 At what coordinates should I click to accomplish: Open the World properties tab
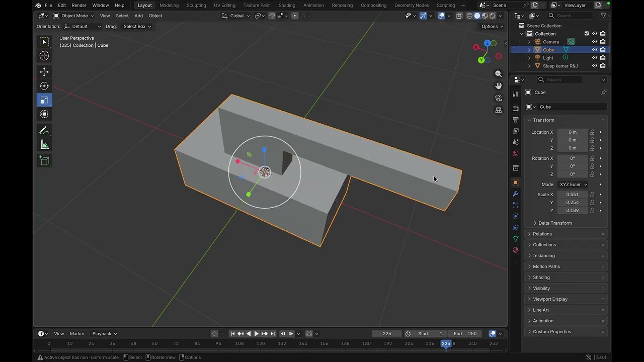coord(516,154)
